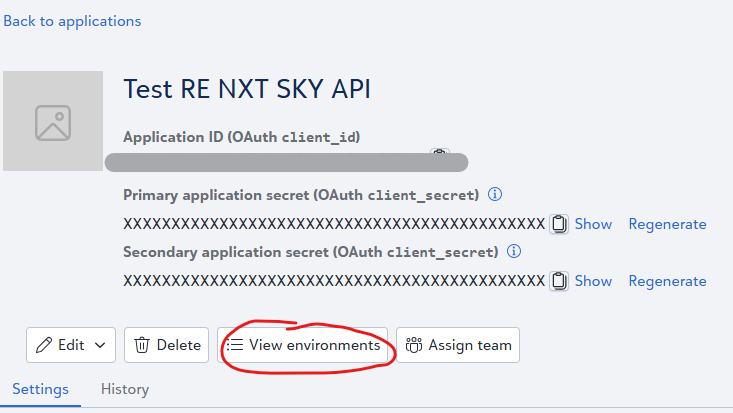Show the secondary application secret
Screen dimensions: 733x413
593,281
